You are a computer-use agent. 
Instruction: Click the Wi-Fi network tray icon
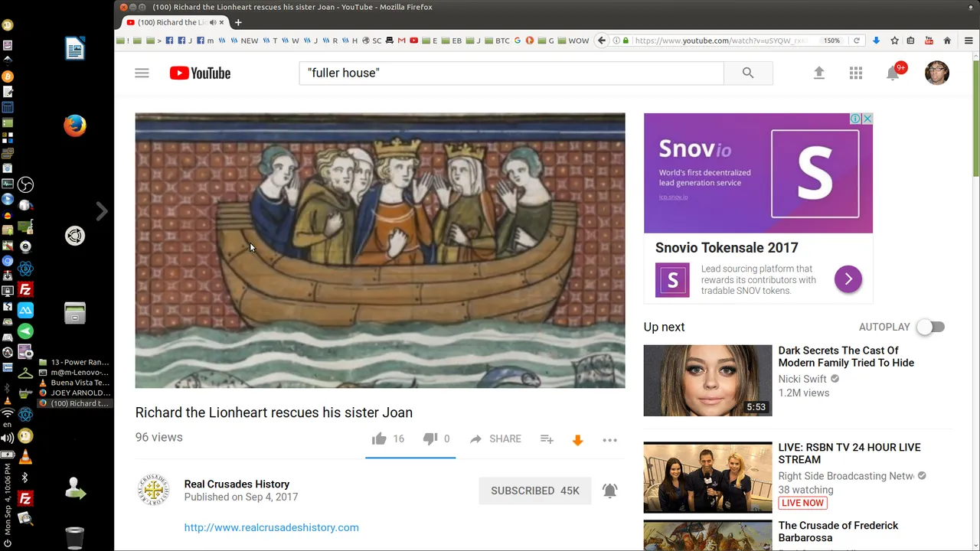pyautogui.click(x=8, y=413)
